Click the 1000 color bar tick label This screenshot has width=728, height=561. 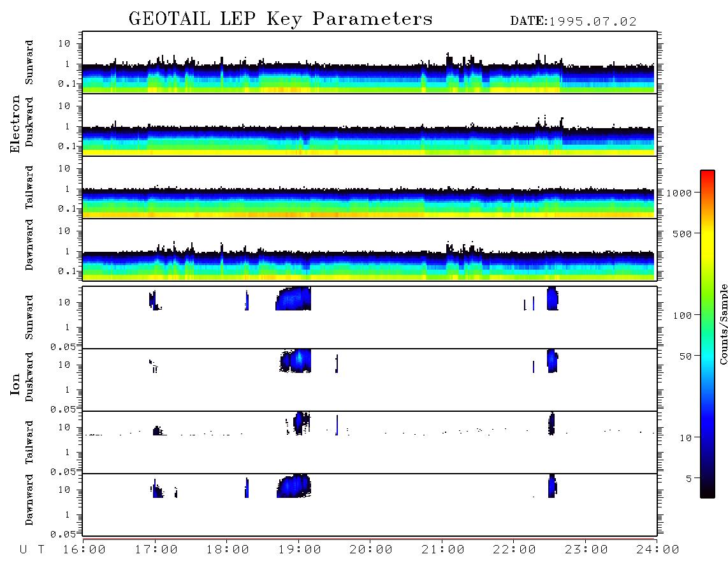coord(680,193)
